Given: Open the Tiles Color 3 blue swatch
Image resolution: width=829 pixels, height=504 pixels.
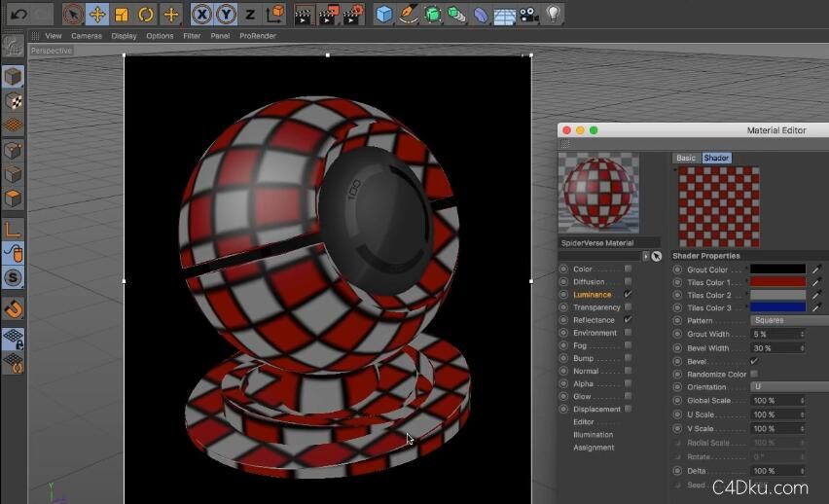Looking at the screenshot, I should 777,307.
